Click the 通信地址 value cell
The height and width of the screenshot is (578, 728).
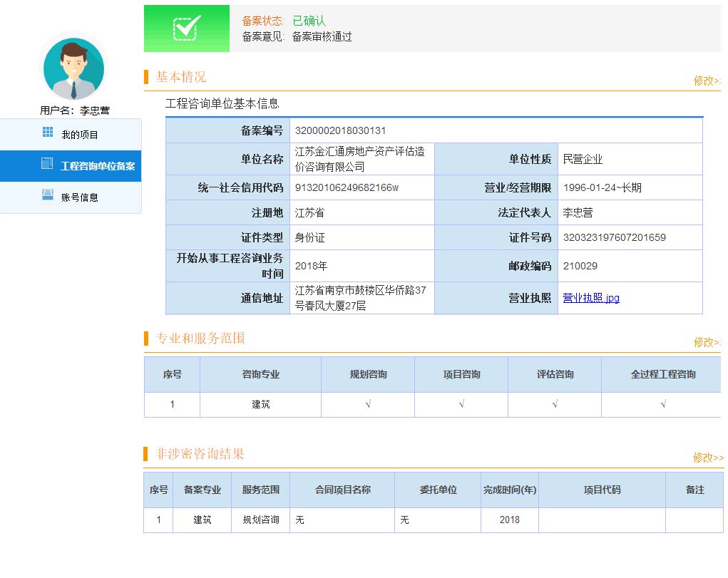(361, 298)
